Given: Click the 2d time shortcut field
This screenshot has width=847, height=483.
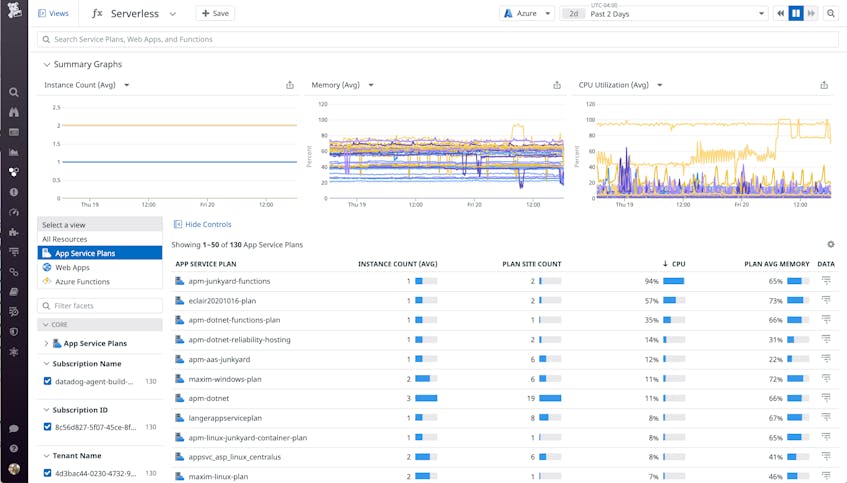Looking at the screenshot, I should coord(574,14).
